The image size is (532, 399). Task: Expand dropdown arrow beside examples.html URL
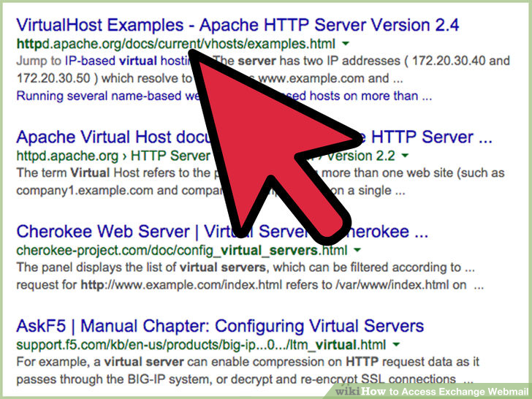click(345, 45)
